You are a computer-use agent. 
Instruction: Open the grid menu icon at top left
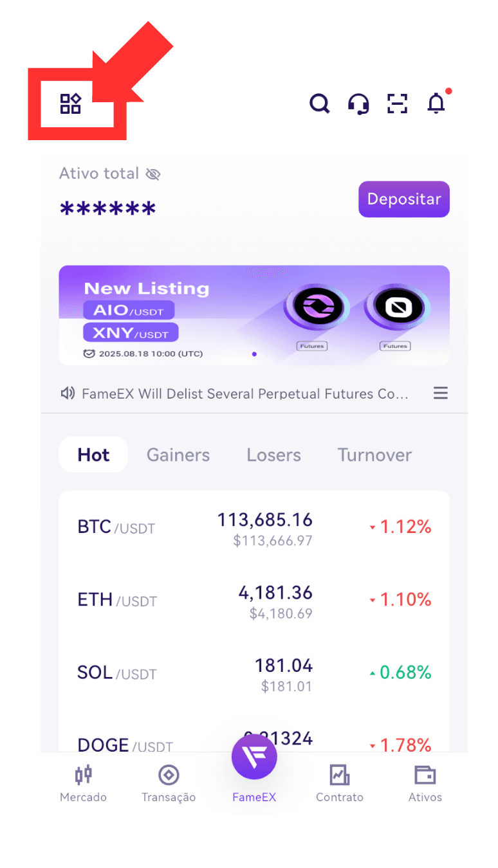(x=70, y=104)
